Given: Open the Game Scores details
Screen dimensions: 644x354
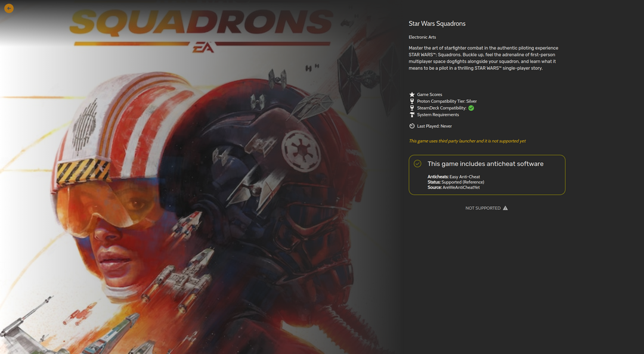Looking at the screenshot, I should click(x=429, y=94).
